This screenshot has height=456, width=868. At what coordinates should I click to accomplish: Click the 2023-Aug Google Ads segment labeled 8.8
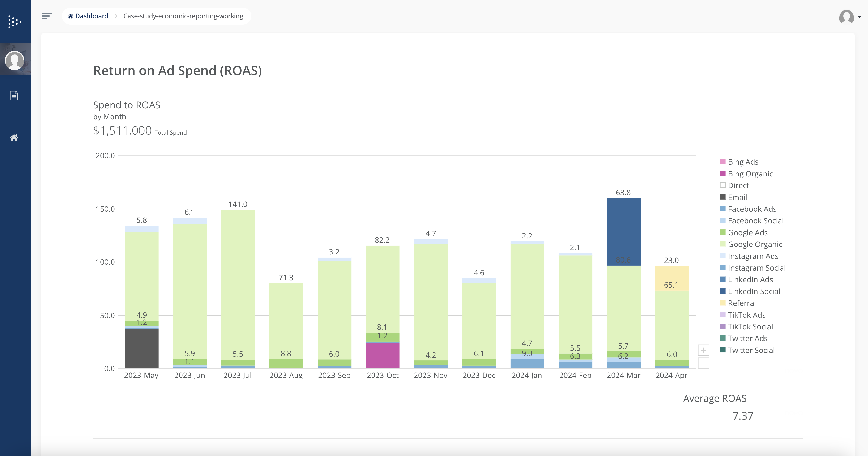[x=286, y=363]
